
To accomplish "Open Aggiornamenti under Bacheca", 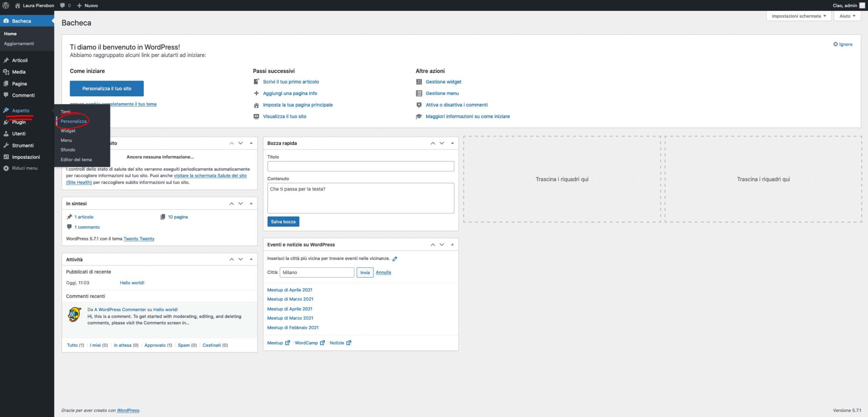I will [19, 44].
